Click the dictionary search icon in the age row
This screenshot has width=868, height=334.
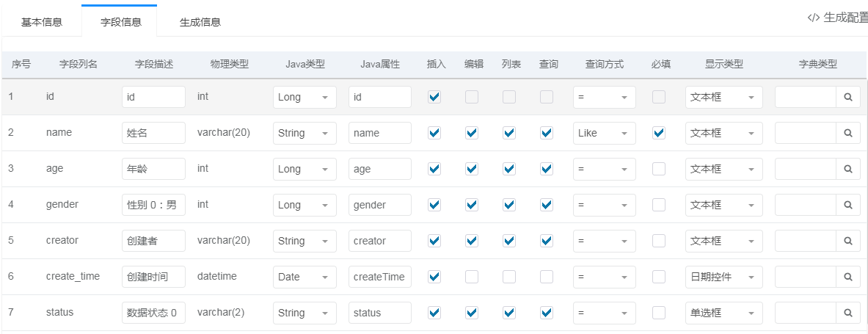pyautogui.click(x=847, y=169)
